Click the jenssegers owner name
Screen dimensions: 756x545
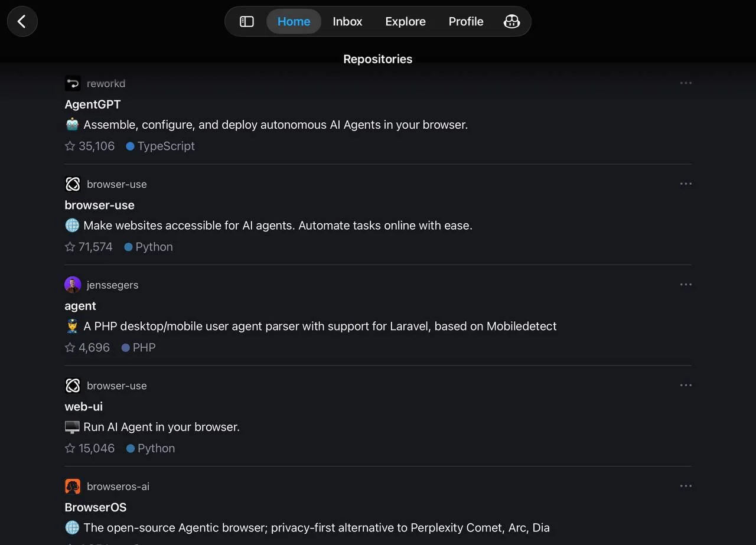click(112, 285)
